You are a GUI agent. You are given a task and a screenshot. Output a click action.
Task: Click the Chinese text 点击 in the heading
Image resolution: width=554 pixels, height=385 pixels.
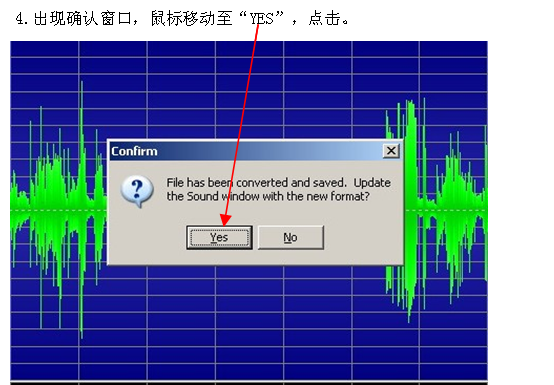coord(325,18)
